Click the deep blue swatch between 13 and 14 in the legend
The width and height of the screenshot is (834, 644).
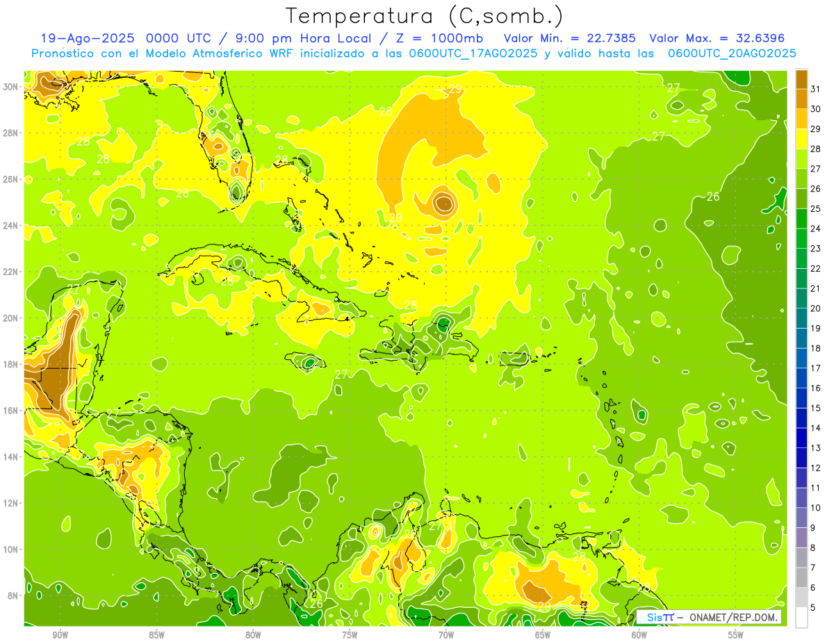(801, 438)
